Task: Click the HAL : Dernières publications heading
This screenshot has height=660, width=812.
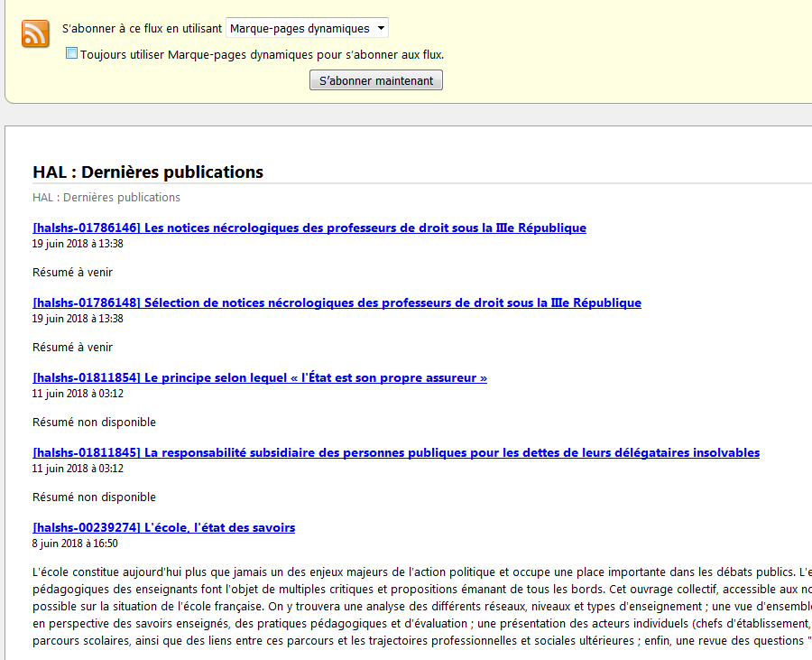Action: [x=148, y=172]
